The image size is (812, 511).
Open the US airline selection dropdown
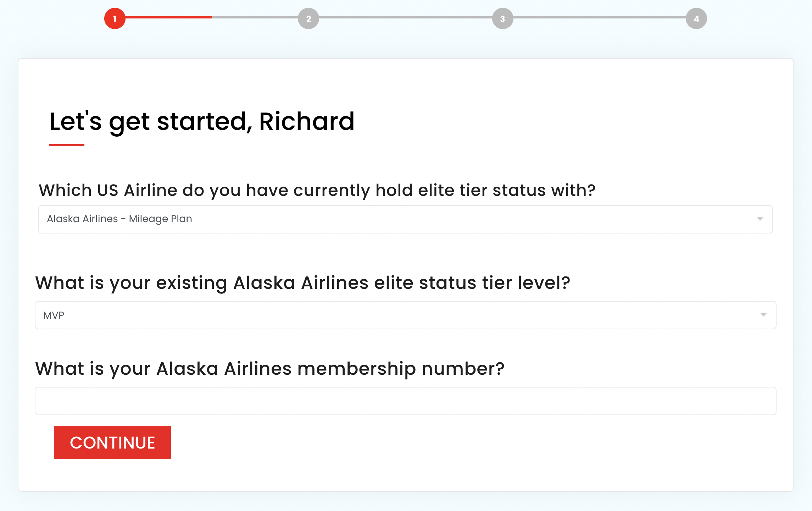pyautogui.click(x=405, y=219)
